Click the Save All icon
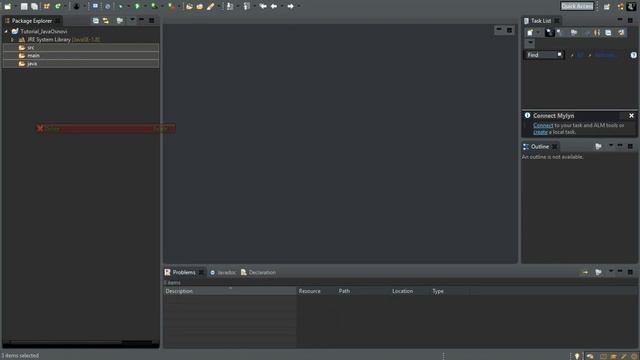Image resolution: width=640 pixels, height=360 pixels. tap(34, 6)
